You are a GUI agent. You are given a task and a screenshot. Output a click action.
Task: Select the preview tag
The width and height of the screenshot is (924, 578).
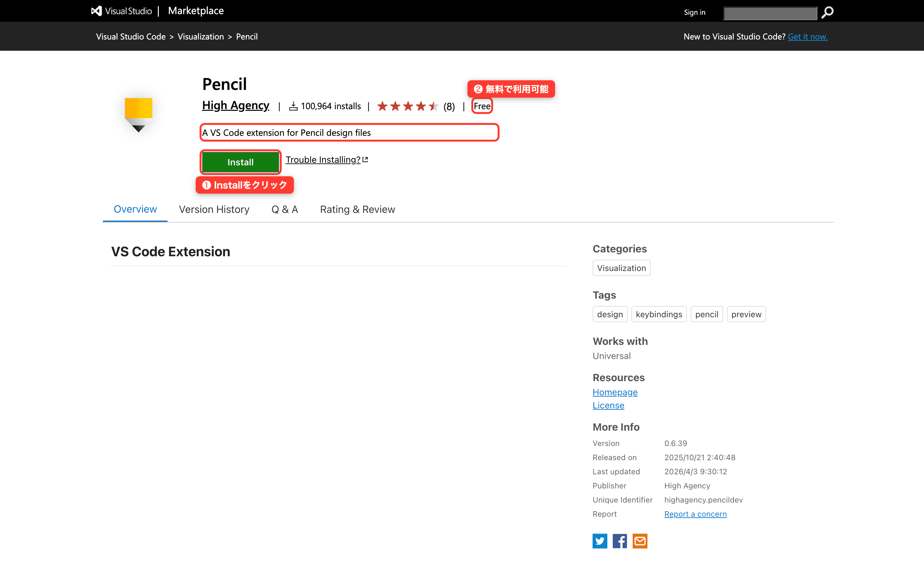746,314
